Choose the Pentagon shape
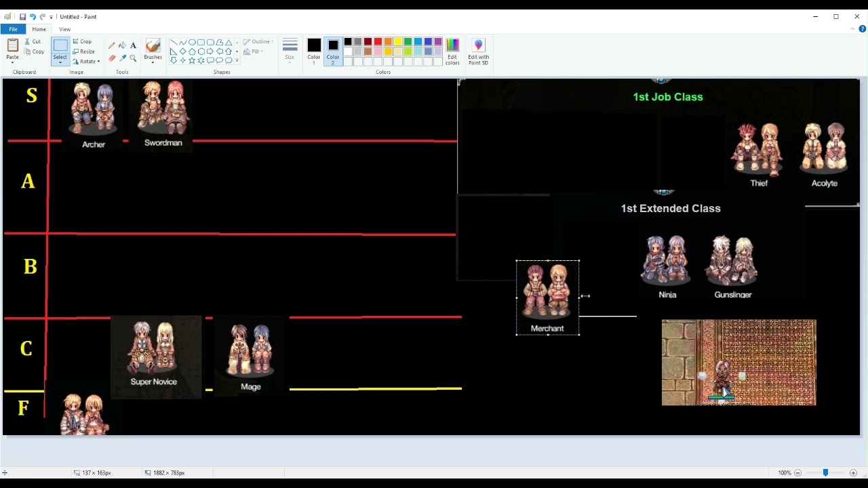 click(192, 52)
